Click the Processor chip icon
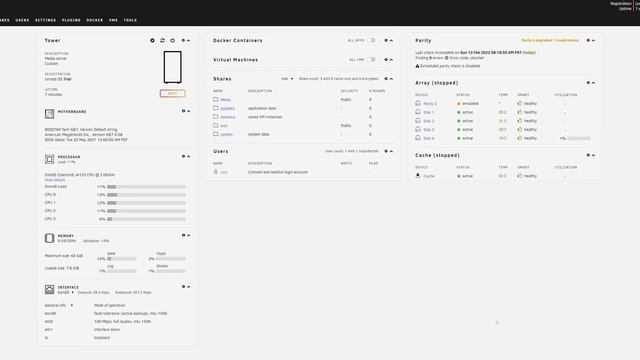 click(49, 159)
